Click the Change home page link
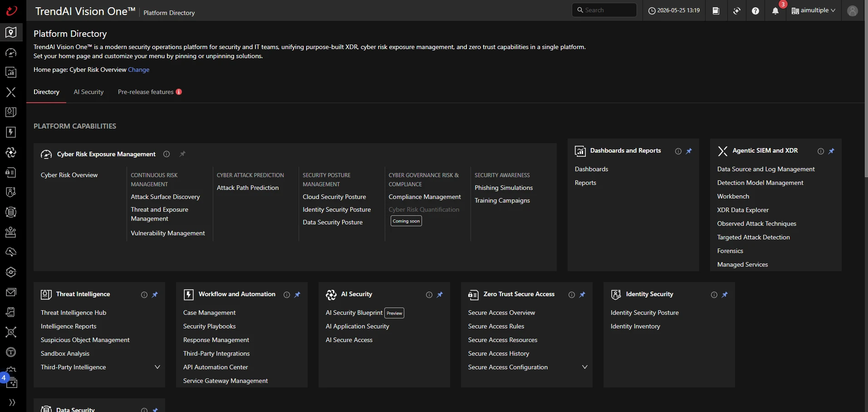This screenshot has width=868, height=412. click(138, 69)
